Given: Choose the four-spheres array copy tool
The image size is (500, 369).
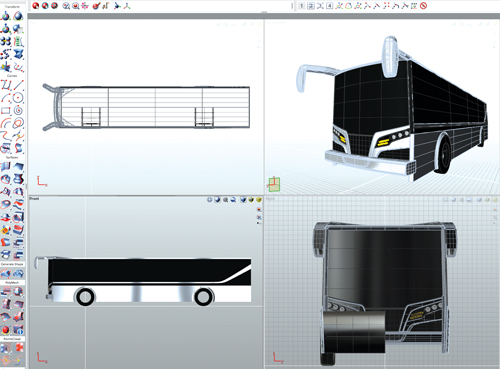Looking at the screenshot, I should point(6,41).
